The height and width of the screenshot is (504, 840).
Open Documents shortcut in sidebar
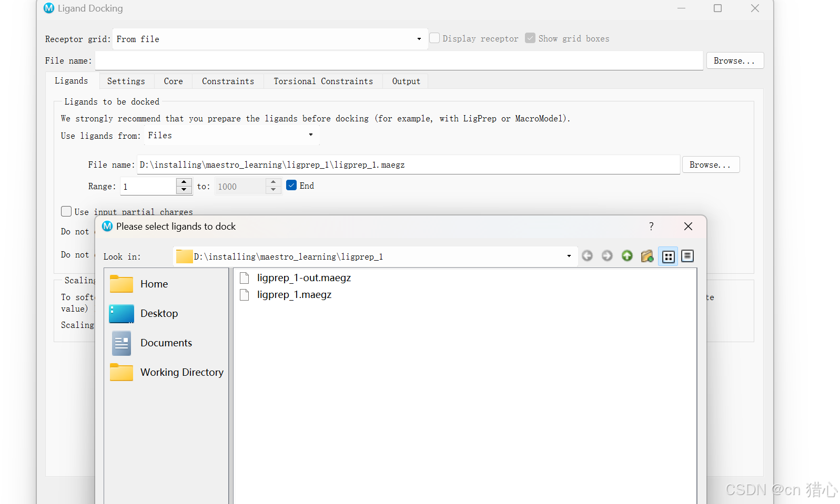pos(151,343)
